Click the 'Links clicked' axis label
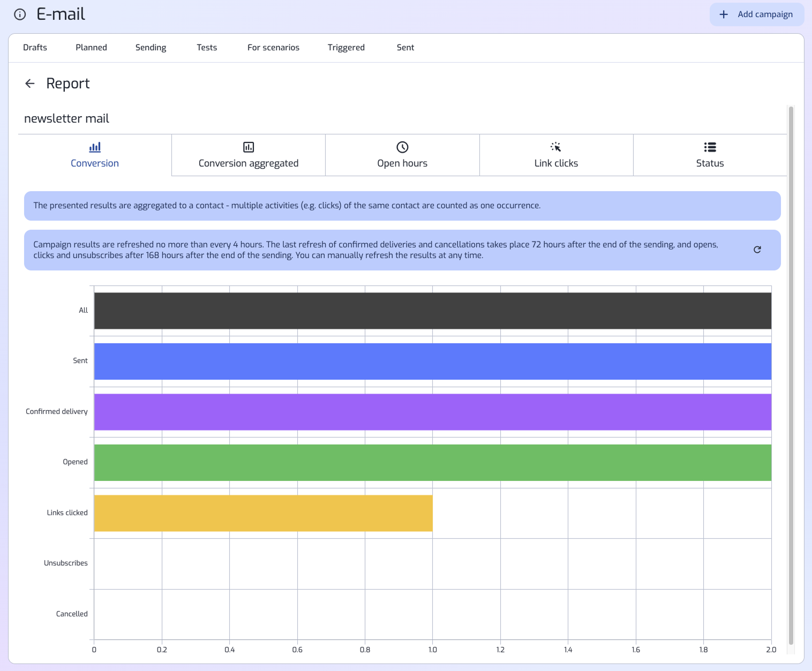The width and height of the screenshot is (812, 671). tap(67, 513)
